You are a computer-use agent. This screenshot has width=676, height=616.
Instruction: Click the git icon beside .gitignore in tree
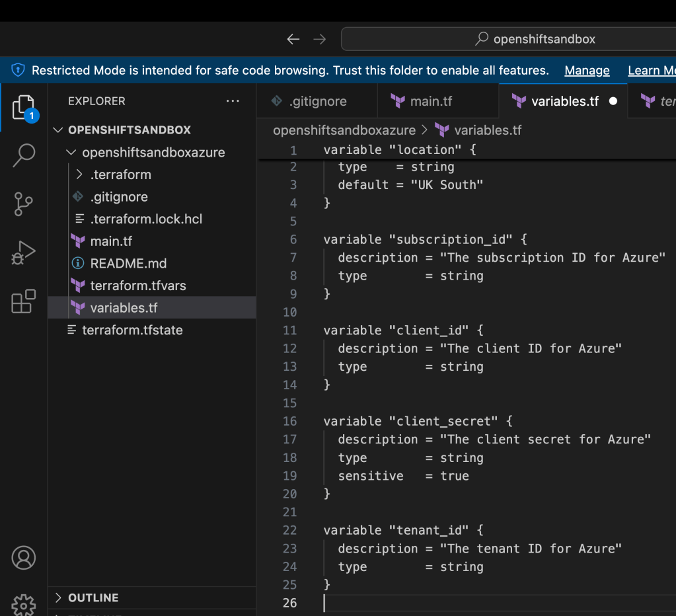[77, 196]
